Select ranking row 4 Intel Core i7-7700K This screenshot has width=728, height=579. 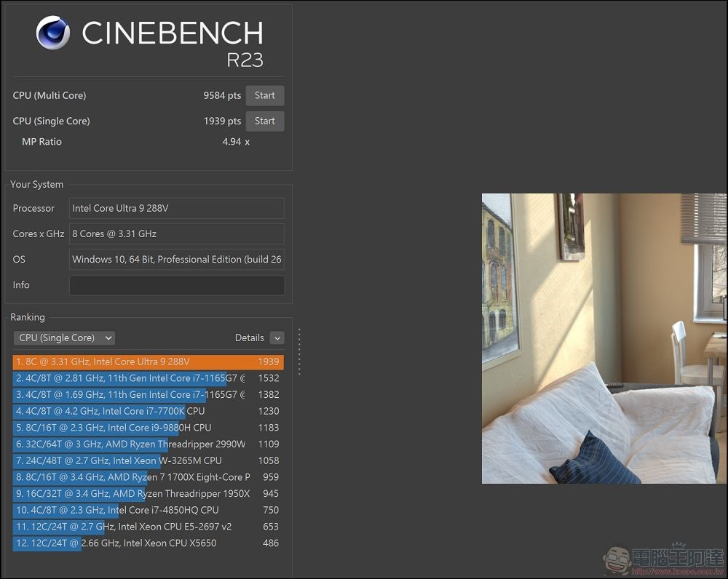[148, 411]
